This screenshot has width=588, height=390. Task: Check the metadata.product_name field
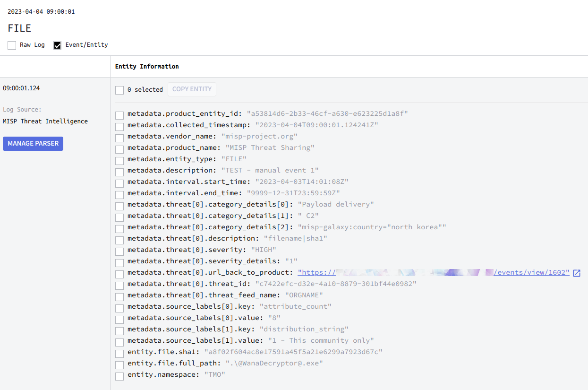(x=119, y=149)
